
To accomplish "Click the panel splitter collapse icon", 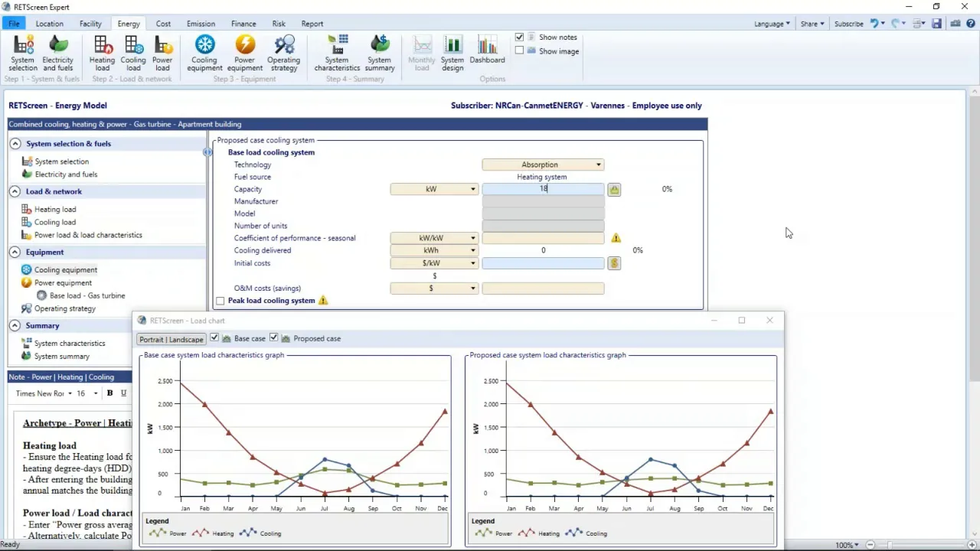I will click(207, 152).
